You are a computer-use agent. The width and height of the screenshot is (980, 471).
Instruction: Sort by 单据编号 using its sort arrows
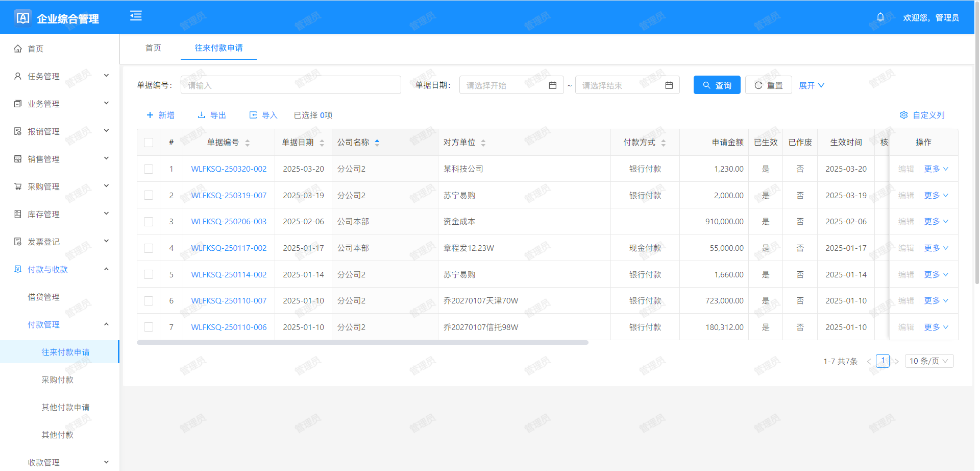[x=247, y=143]
